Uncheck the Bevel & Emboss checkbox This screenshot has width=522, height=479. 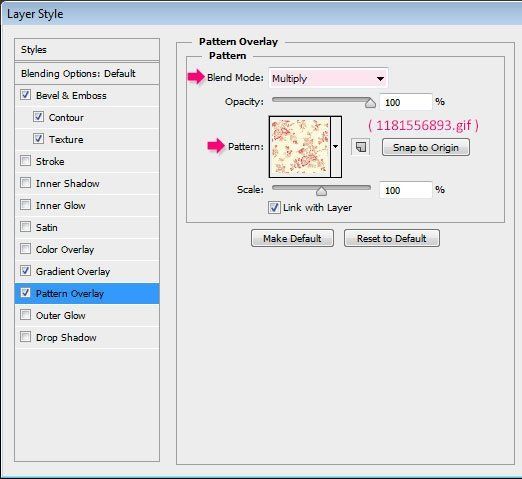point(25,95)
